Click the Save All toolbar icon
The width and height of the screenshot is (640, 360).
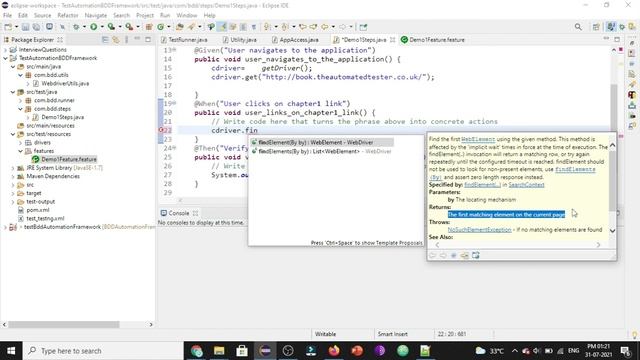[x=36, y=27]
